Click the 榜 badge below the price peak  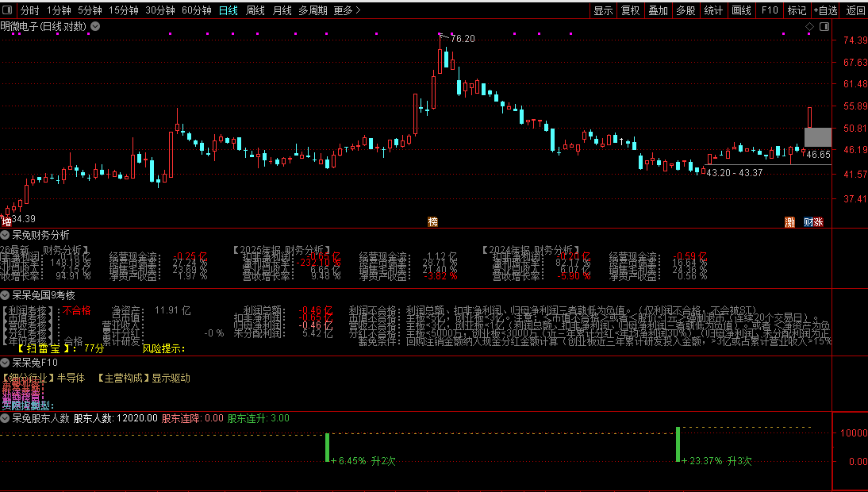[433, 222]
